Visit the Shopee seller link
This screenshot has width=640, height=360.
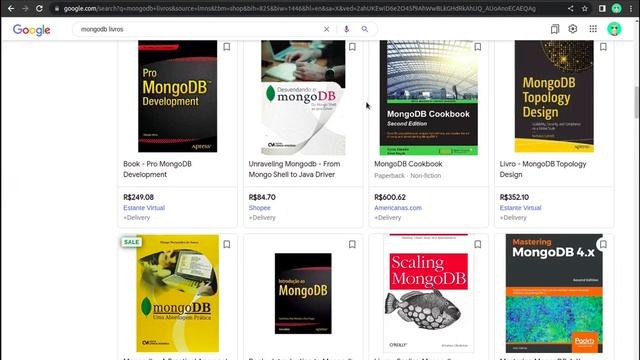260,208
